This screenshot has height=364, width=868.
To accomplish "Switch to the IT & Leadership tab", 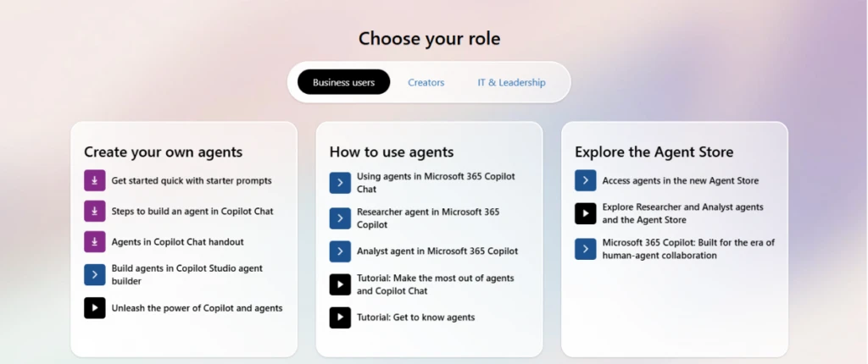I will tap(511, 82).
